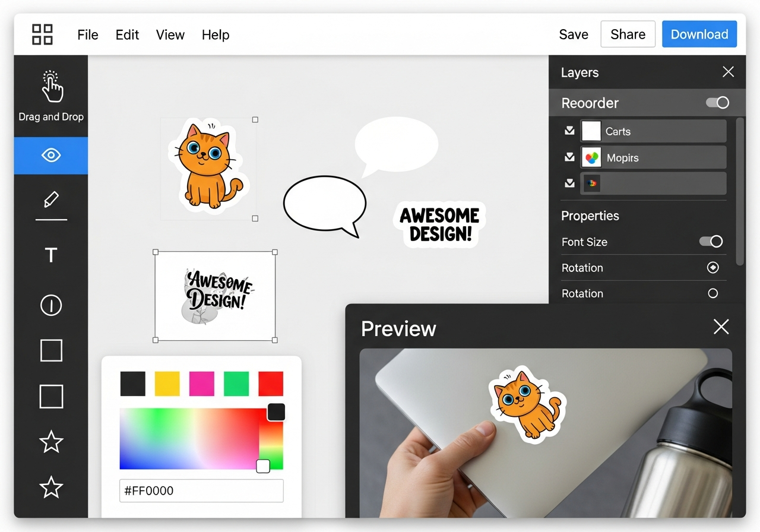Select the star shape tool
Viewport: 760px width, 532px height.
point(51,442)
